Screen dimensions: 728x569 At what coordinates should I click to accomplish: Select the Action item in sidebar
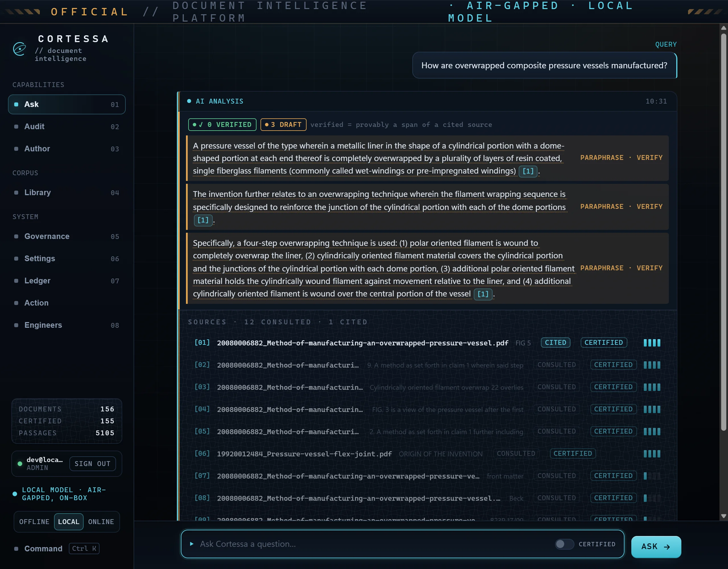(x=67, y=303)
